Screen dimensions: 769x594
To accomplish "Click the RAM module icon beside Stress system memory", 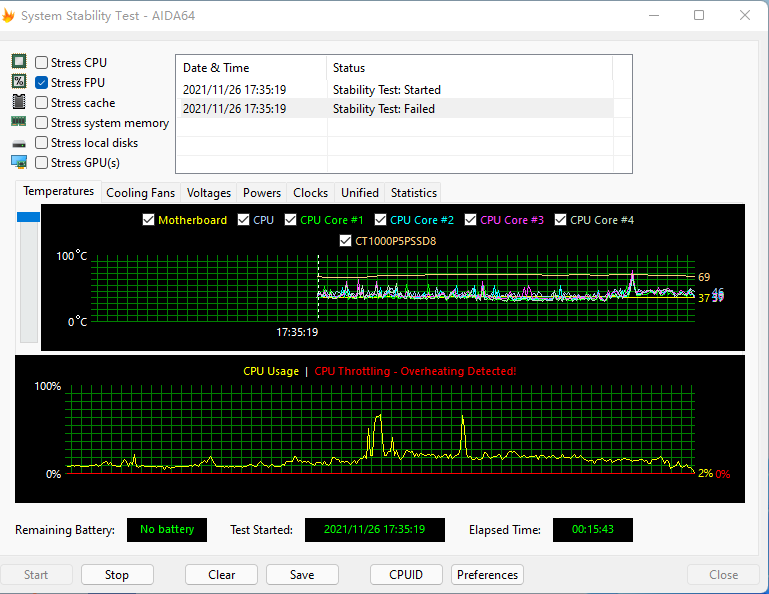I will point(18,122).
